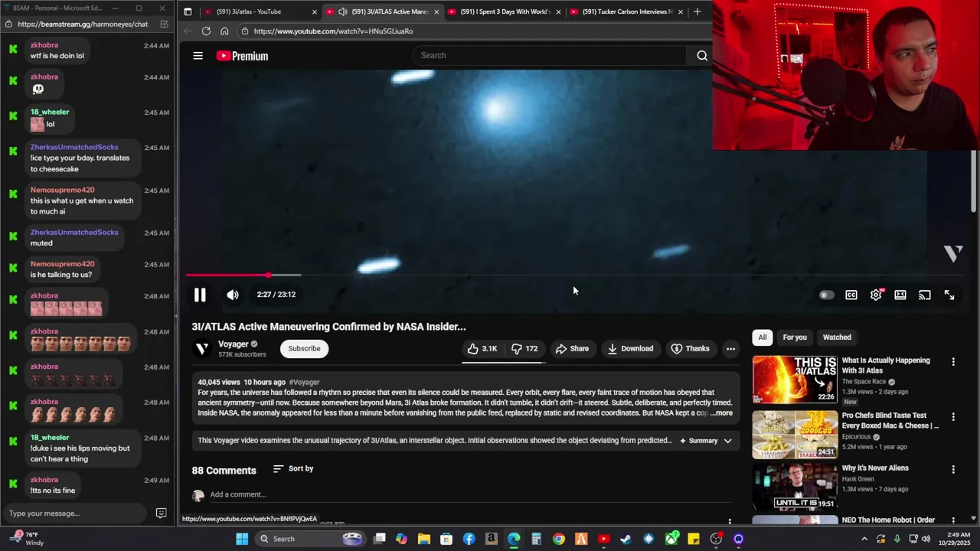Switch to I Spent 3 Days tab
The image size is (980, 551).
(x=505, y=11)
